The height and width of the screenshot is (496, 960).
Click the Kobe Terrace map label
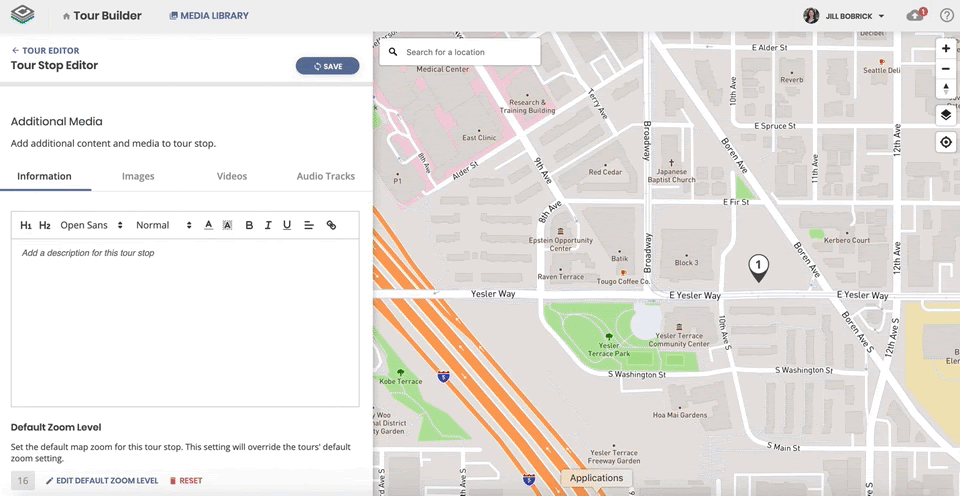400,381
